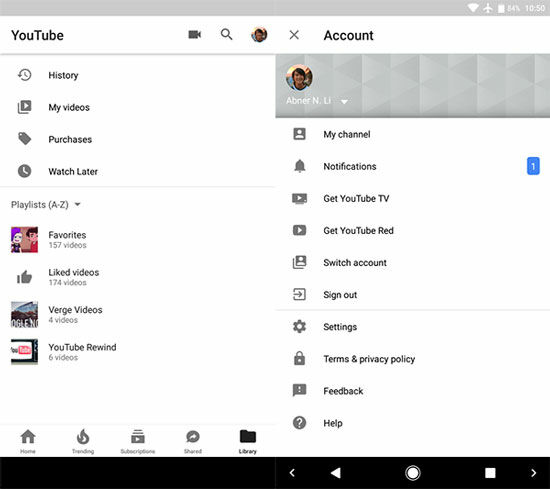Open History text label
Image resolution: width=550 pixels, height=489 pixels.
click(x=63, y=75)
